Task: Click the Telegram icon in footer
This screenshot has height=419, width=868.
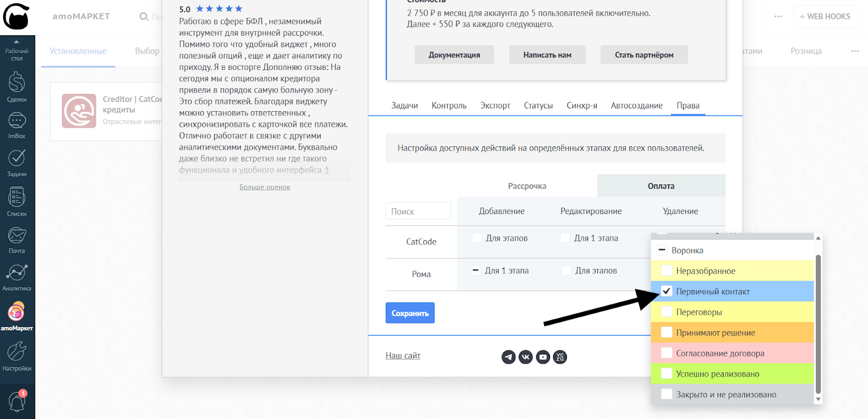Action: tap(508, 357)
